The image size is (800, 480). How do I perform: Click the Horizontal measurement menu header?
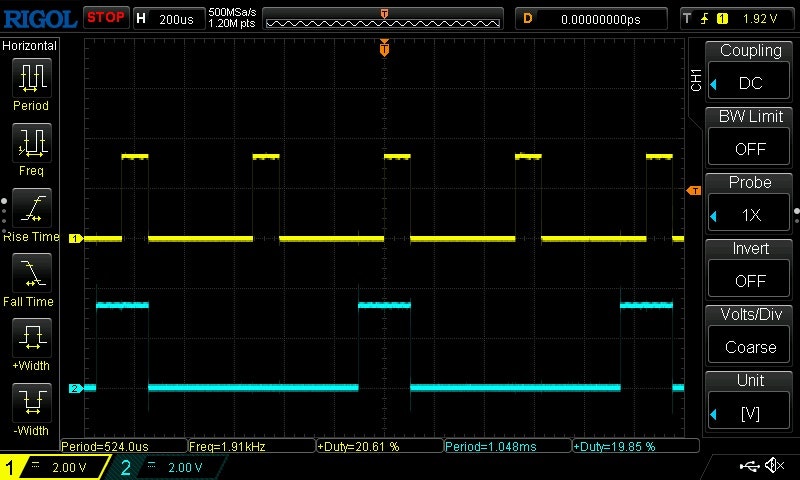(29, 46)
